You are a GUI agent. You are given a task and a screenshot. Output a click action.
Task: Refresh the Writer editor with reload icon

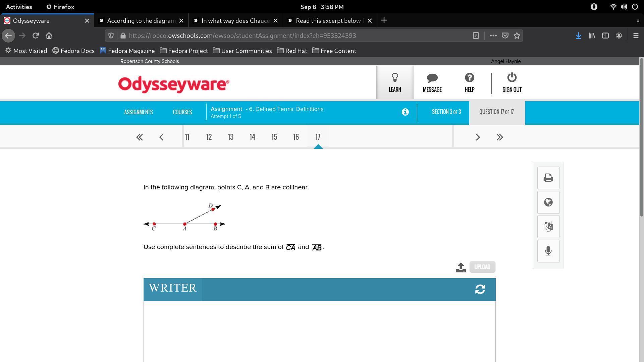[480, 289]
